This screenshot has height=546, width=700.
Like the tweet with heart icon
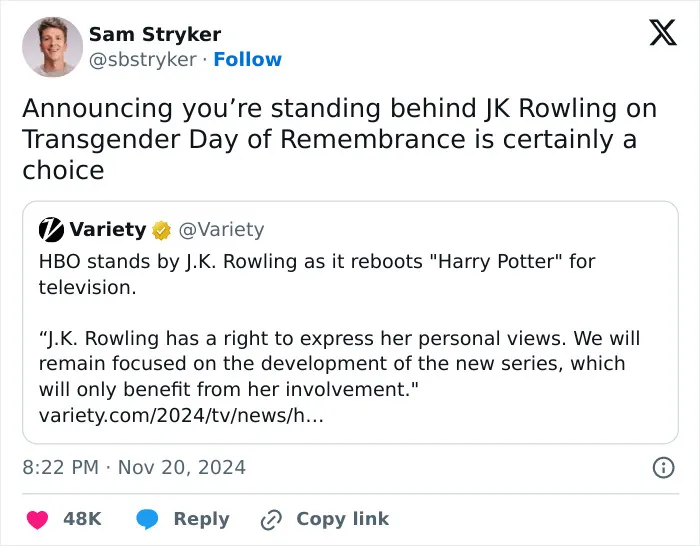(38, 519)
